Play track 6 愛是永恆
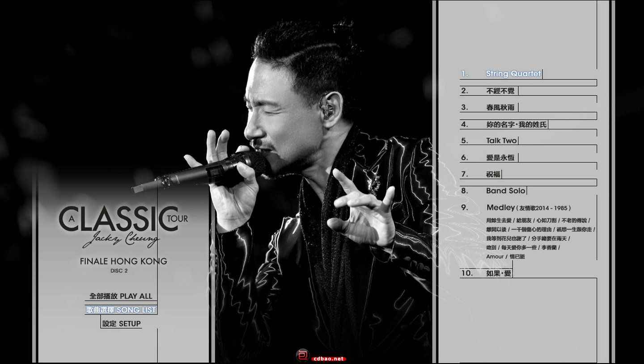Image resolution: width=644 pixels, height=364 pixels. [x=489, y=158]
